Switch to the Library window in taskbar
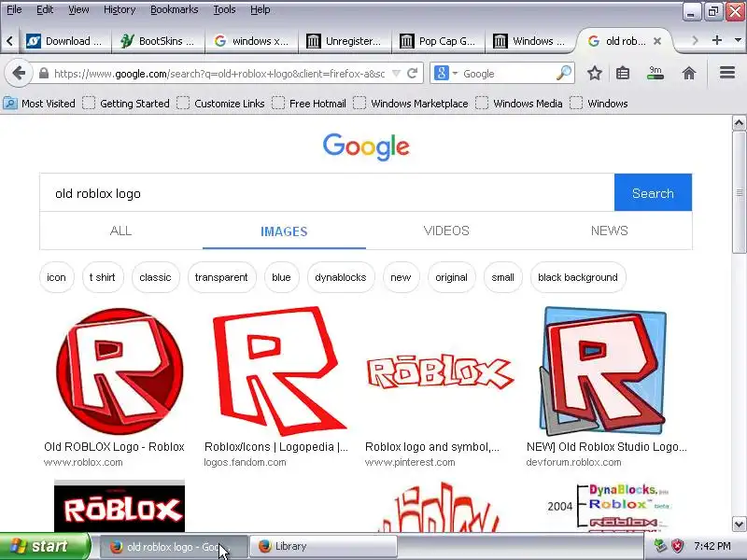 point(323,546)
